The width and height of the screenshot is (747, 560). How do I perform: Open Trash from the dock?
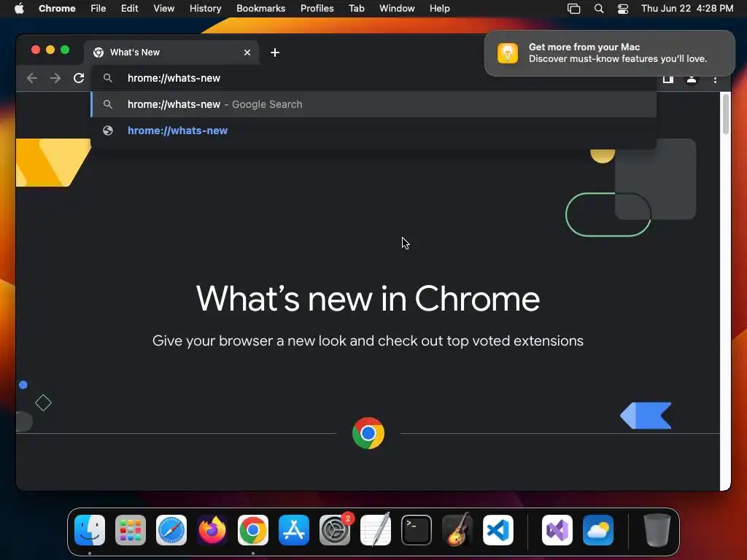tap(657, 529)
